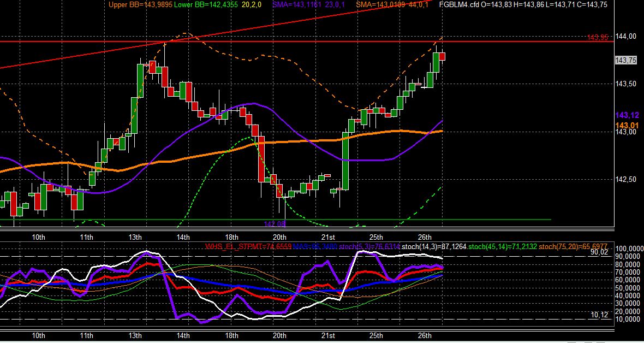
Task: Click the '26th' date label below stochastic panel
Action: pos(425,335)
